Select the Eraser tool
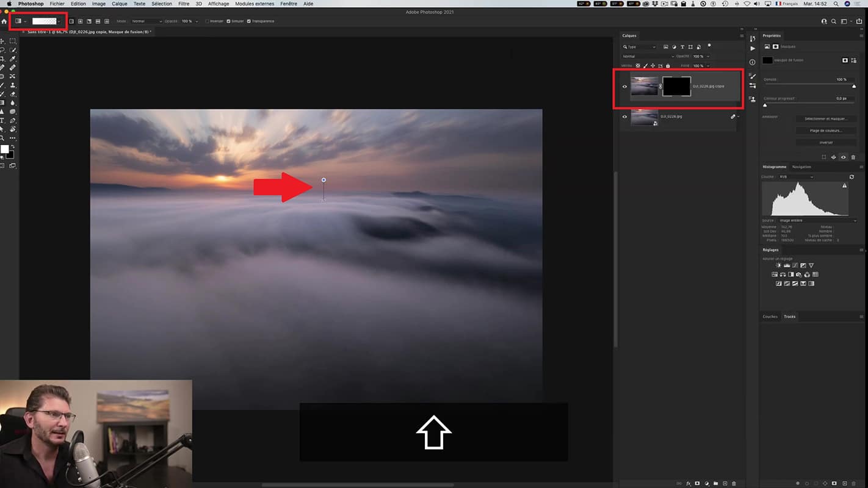Viewport: 868px width, 488px height. pos(12,94)
